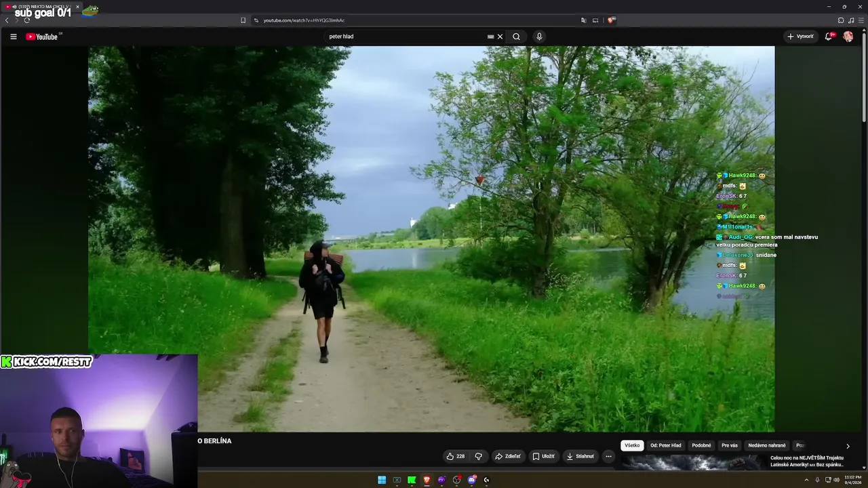Image resolution: width=868 pixels, height=488 pixels.
Task: Click the magnifier search button
Action: (x=516, y=37)
